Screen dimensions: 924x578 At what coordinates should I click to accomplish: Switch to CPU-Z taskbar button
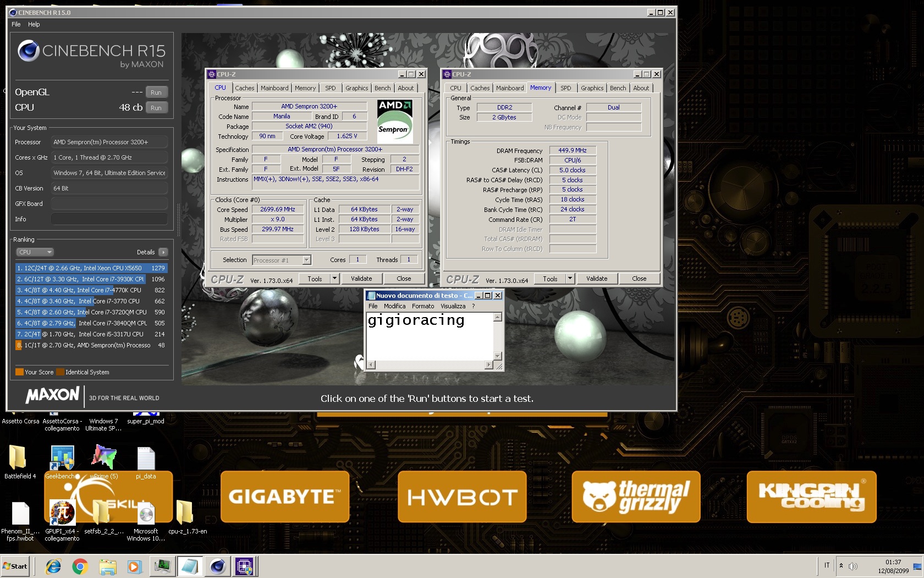tap(244, 566)
